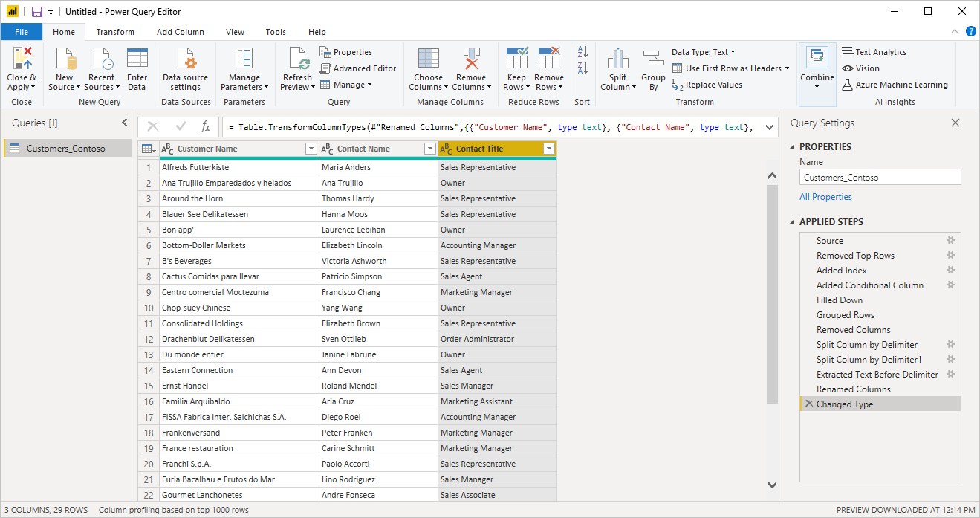Open the Manage query dropdown
Image resolution: width=980 pixels, height=518 pixels.
[346, 85]
